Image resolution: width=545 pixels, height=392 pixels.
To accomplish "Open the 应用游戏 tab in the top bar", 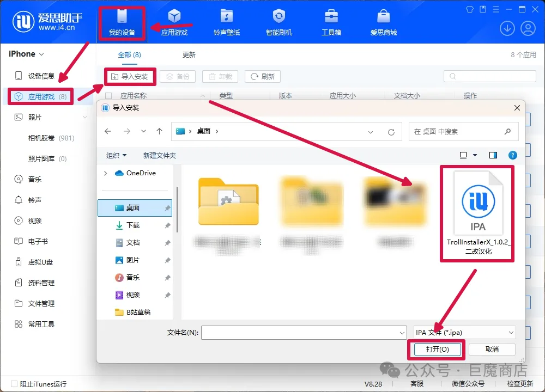I will tap(174, 22).
